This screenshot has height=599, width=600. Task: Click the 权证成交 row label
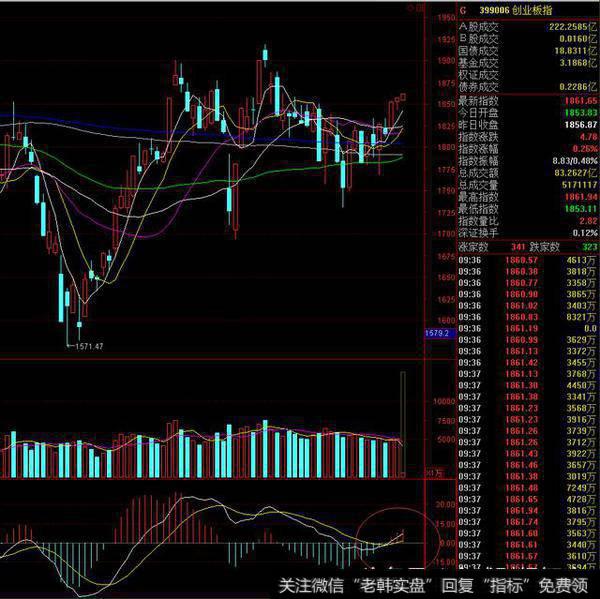(479, 75)
